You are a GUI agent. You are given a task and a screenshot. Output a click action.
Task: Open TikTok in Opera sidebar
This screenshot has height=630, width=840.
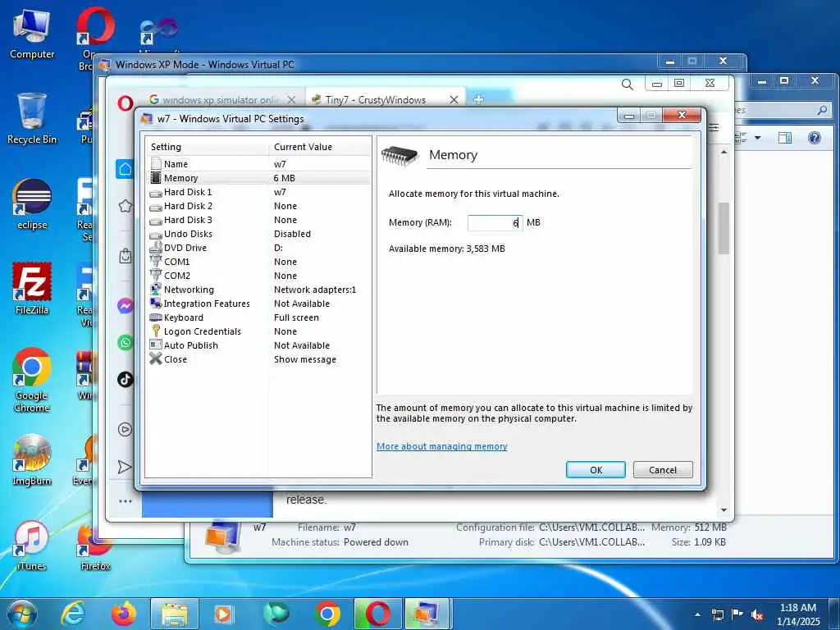coord(125,379)
